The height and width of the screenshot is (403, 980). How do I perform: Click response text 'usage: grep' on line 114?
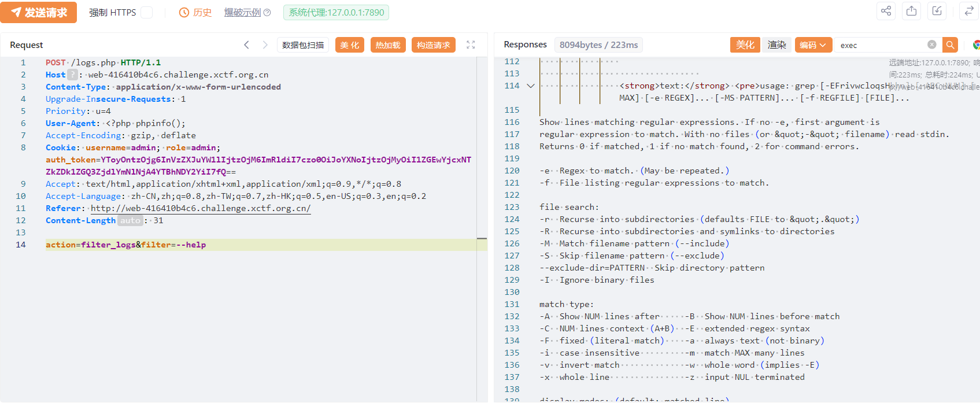786,86
